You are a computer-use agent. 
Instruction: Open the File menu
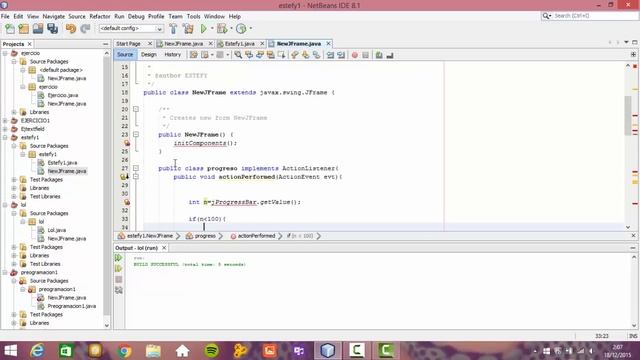[x=5, y=16]
